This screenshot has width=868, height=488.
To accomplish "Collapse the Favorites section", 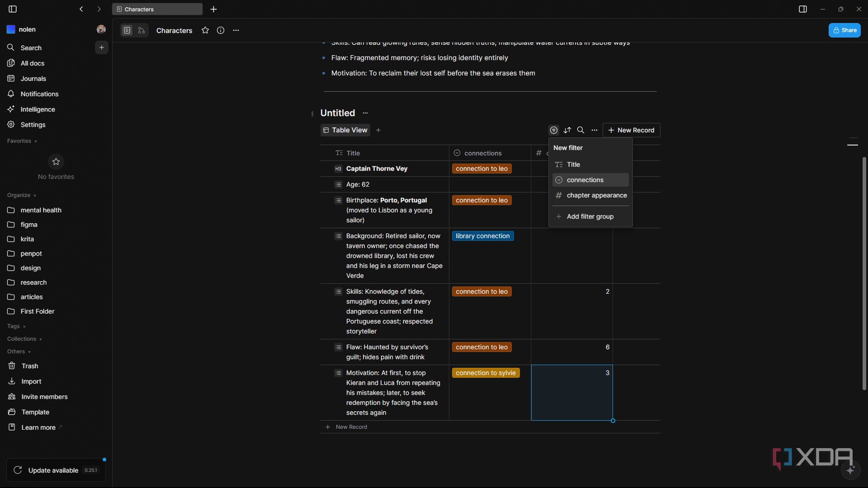I will point(22,141).
